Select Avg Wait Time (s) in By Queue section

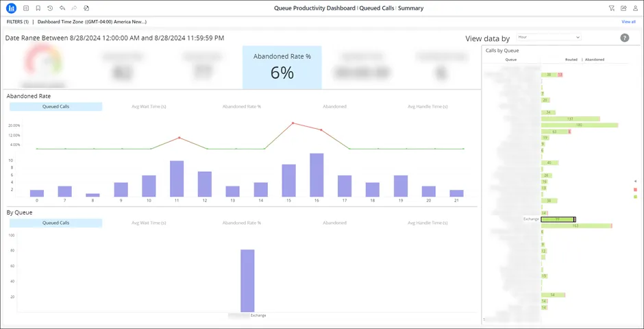[149, 223]
